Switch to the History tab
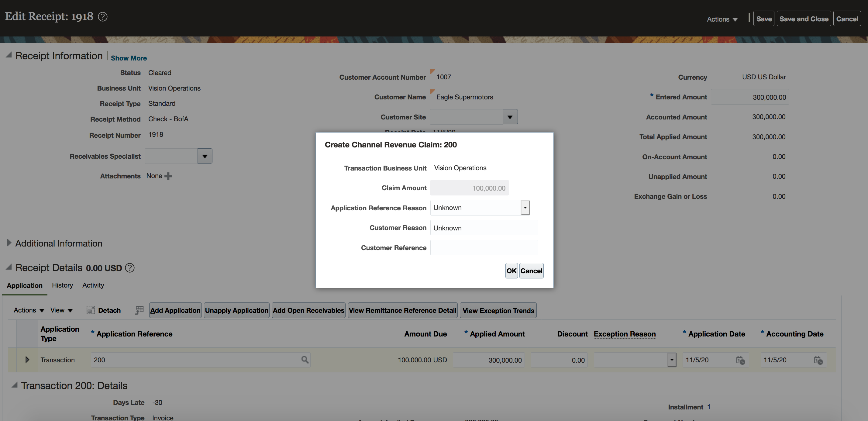868x421 pixels. coord(62,285)
